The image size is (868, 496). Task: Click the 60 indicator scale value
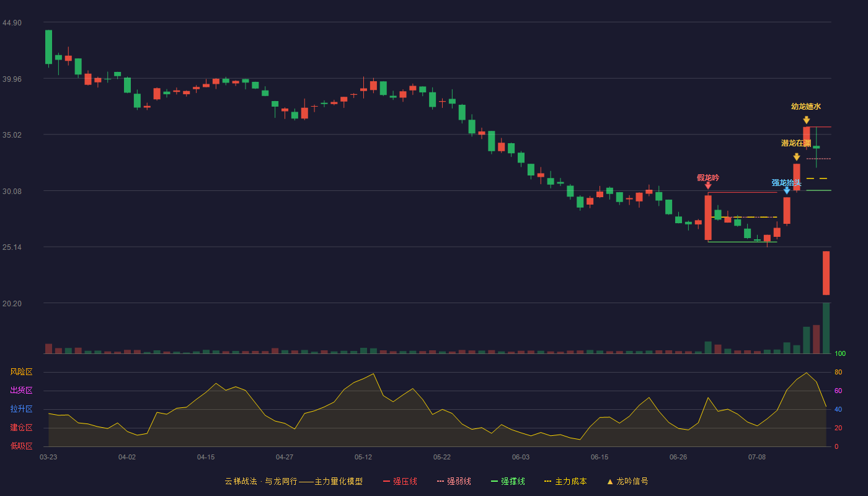coord(838,391)
